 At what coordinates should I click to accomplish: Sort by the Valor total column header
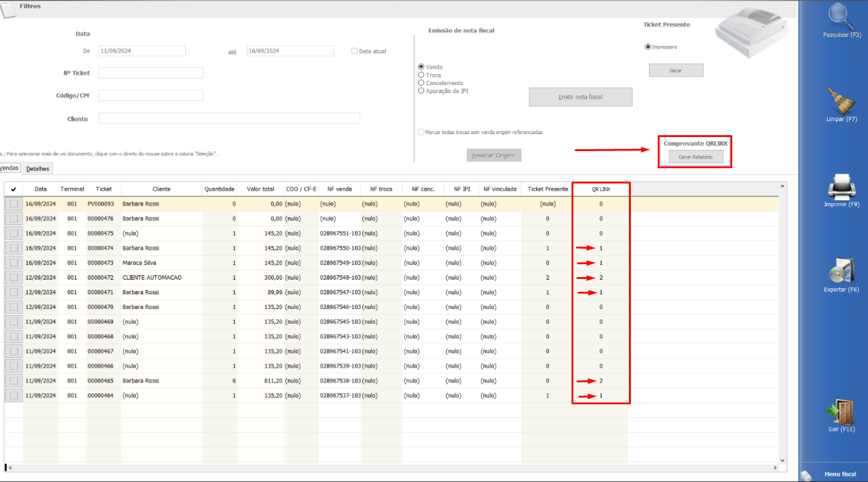[x=260, y=189]
